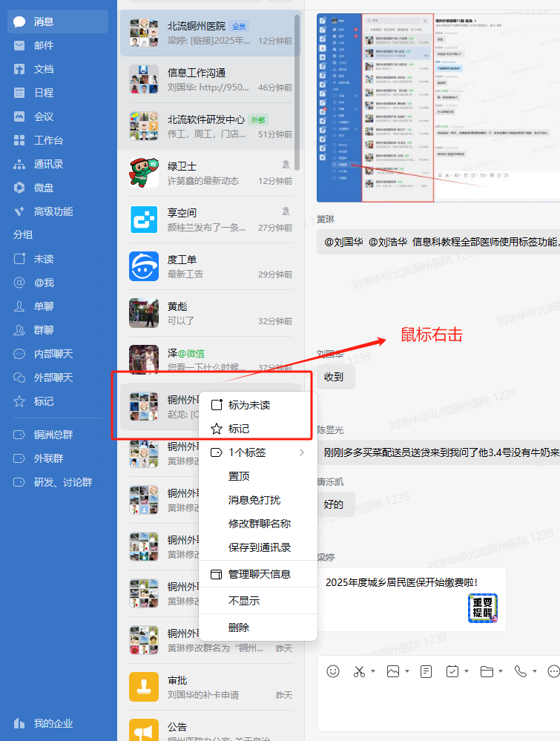Open the 绿卫士 conversation

click(x=211, y=174)
